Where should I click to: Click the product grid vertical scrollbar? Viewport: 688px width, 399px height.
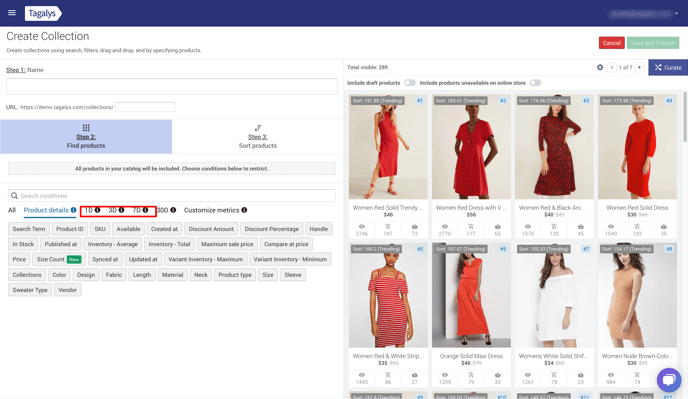(685, 117)
